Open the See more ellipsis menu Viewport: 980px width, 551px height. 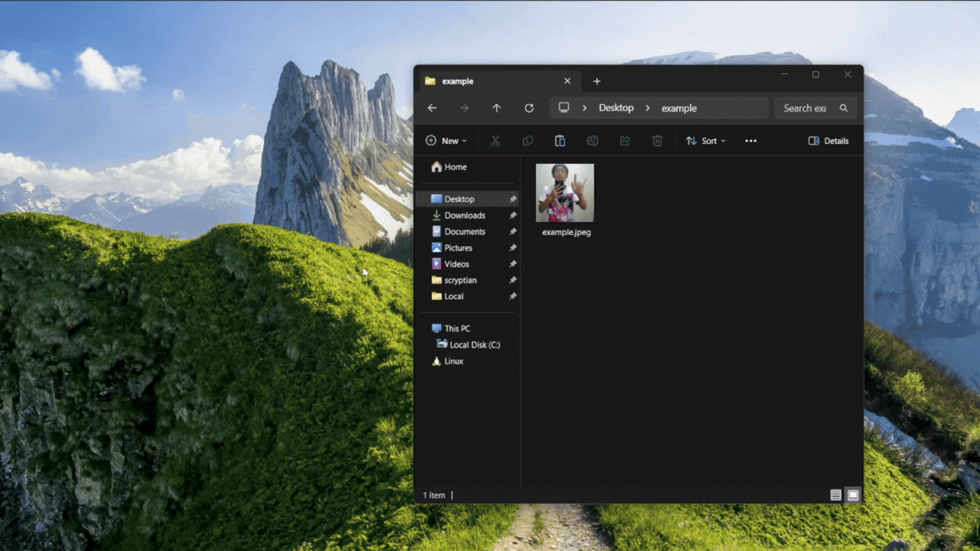751,141
